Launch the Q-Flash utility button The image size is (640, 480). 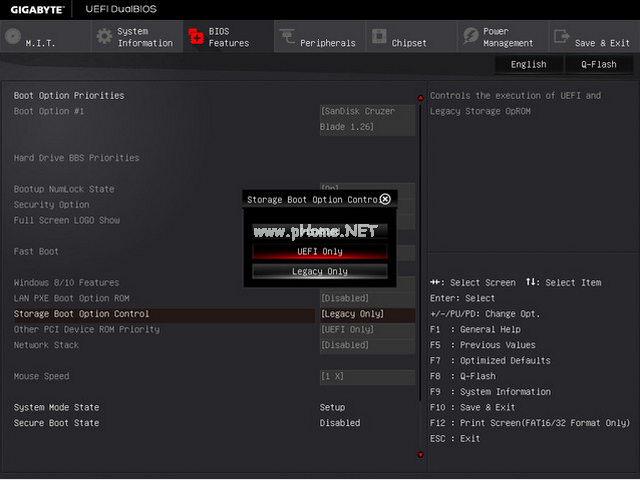coord(598,64)
